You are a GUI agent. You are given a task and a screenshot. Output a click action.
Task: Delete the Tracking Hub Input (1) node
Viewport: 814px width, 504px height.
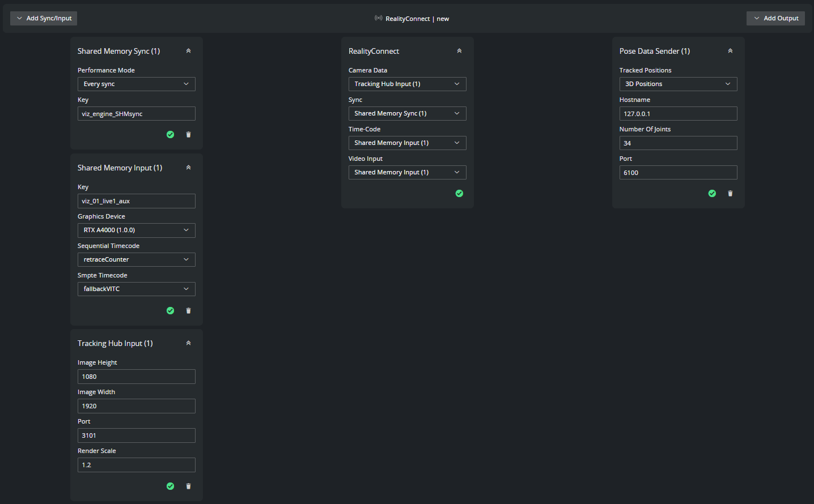pos(188,486)
